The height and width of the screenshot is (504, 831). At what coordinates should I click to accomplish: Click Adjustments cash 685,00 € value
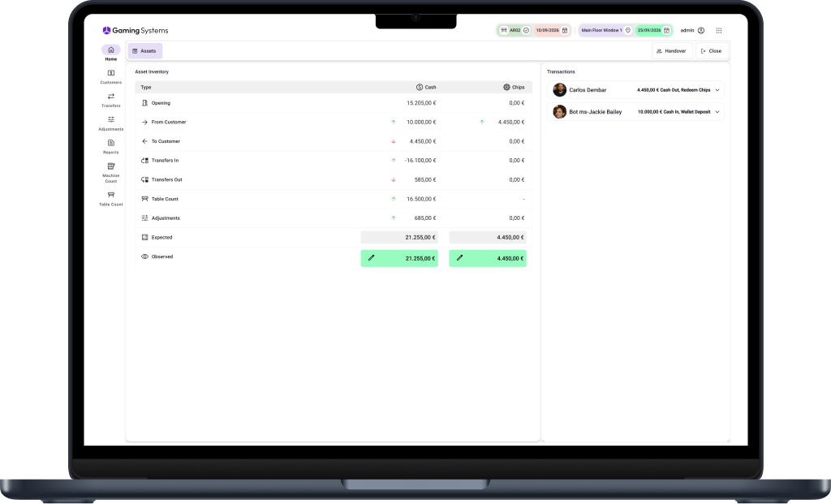click(x=425, y=218)
